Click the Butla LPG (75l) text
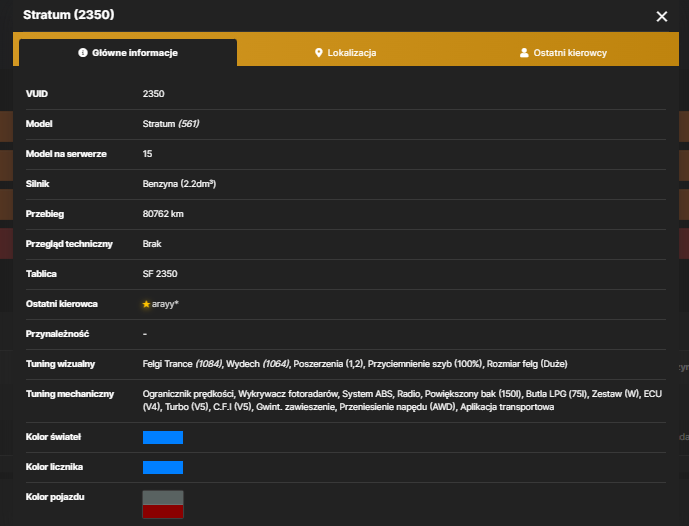This screenshot has height=526, width=689. pos(557,394)
